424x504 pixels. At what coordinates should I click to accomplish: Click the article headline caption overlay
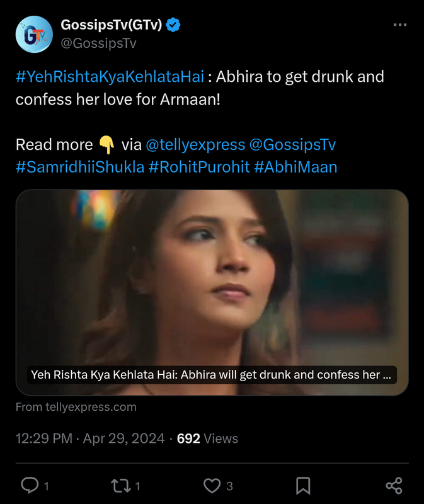tap(212, 375)
